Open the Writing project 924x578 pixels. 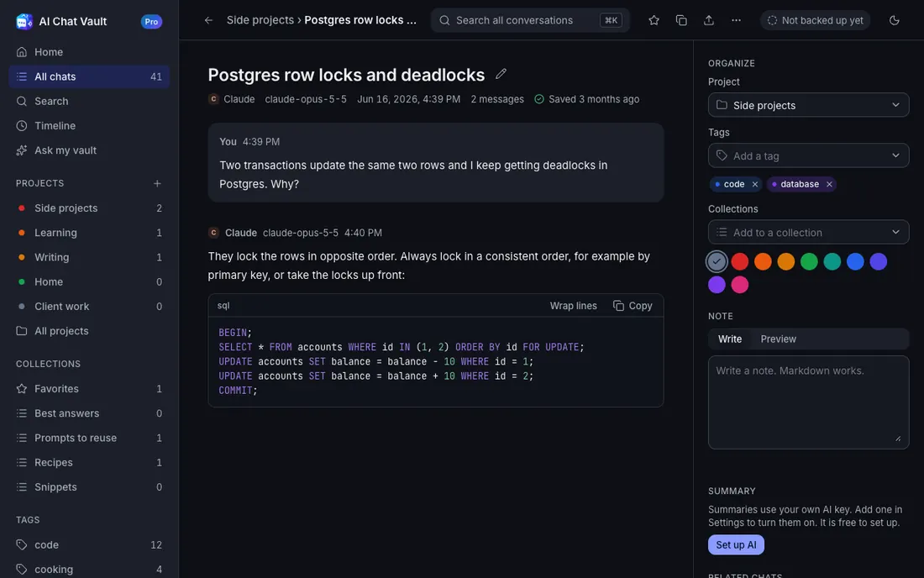[89, 257]
